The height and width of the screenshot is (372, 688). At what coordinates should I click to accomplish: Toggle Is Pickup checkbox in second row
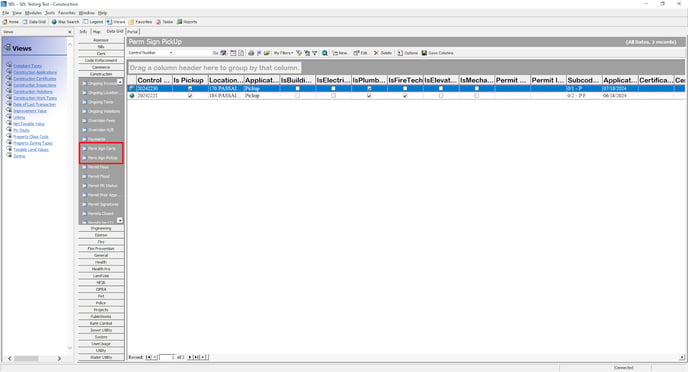pos(190,95)
